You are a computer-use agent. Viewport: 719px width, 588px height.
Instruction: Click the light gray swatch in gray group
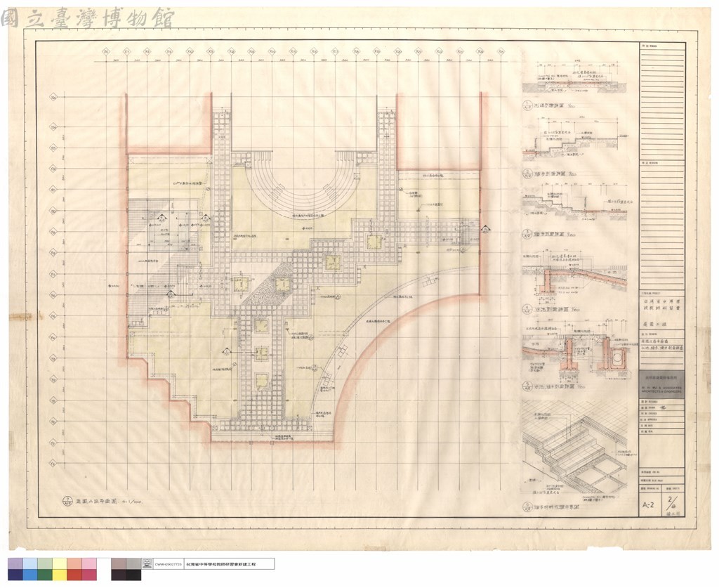pos(133,563)
